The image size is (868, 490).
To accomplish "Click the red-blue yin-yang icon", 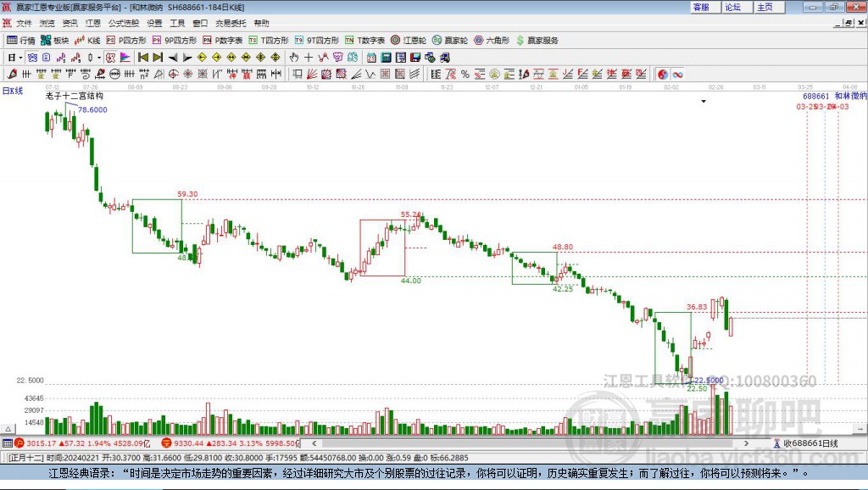I will tap(663, 75).
